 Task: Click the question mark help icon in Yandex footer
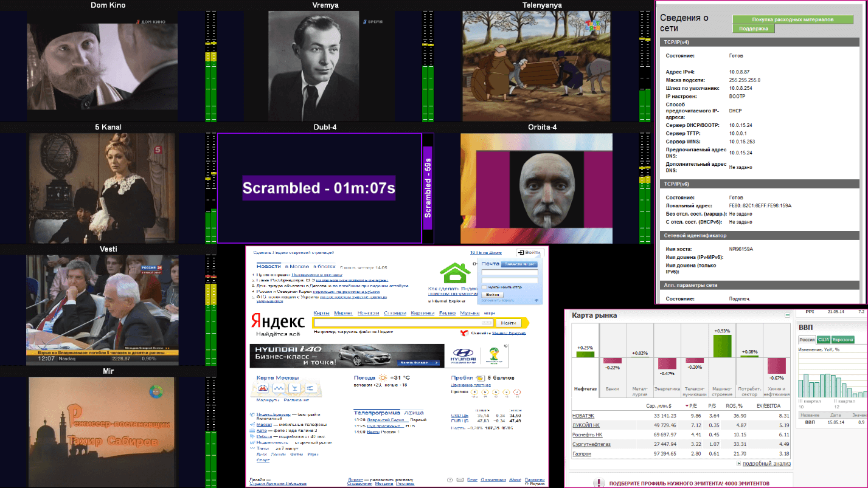(x=450, y=479)
